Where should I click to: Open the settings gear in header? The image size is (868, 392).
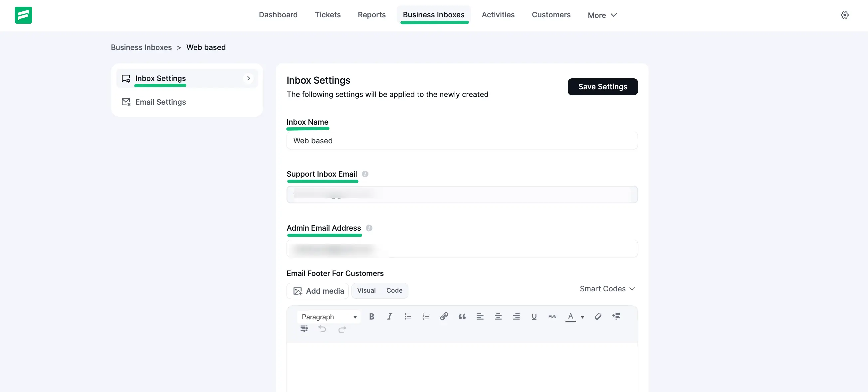pos(844,15)
